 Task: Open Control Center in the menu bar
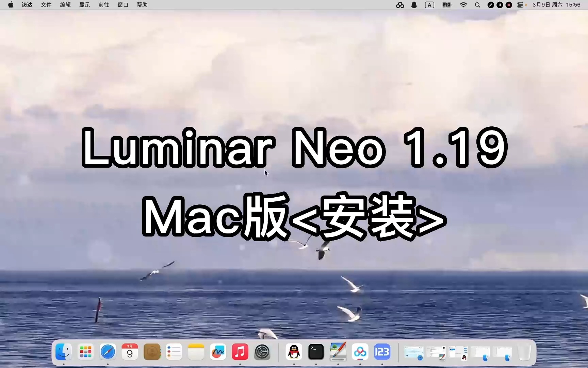(520, 5)
